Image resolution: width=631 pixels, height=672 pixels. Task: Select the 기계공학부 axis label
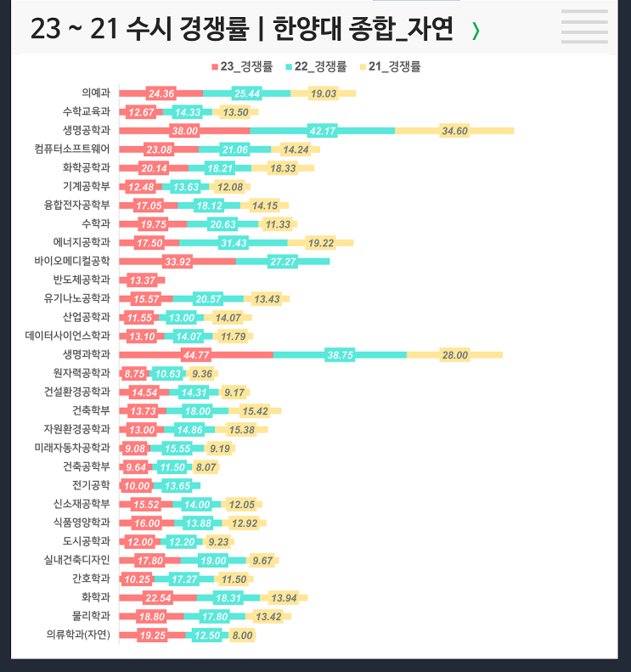[87, 186]
